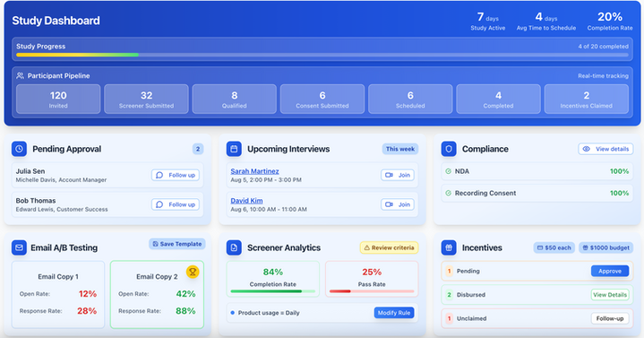Click the 25% pass rate value
This screenshot has width=644, height=338.
tap(372, 272)
